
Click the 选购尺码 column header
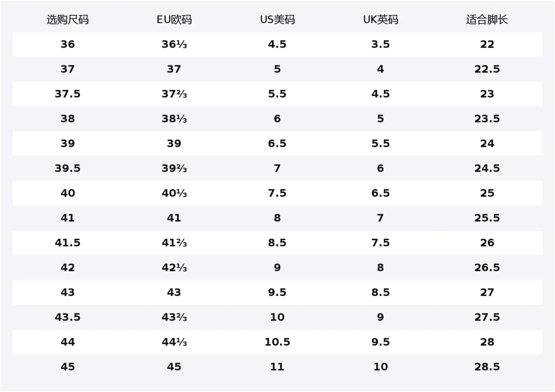pyautogui.click(x=68, y=20)
